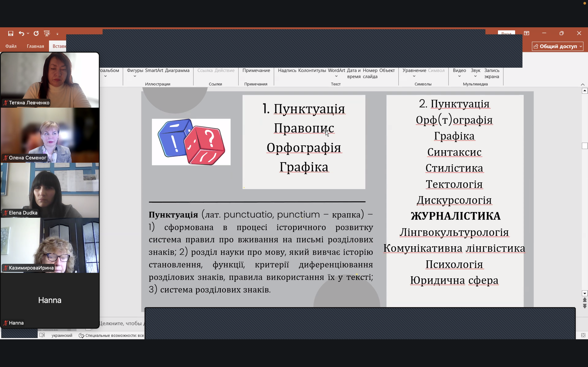Viewport: 588px width, 367px height.
Task: Click Hanna's muted microphone indicator
Action: 6,323
